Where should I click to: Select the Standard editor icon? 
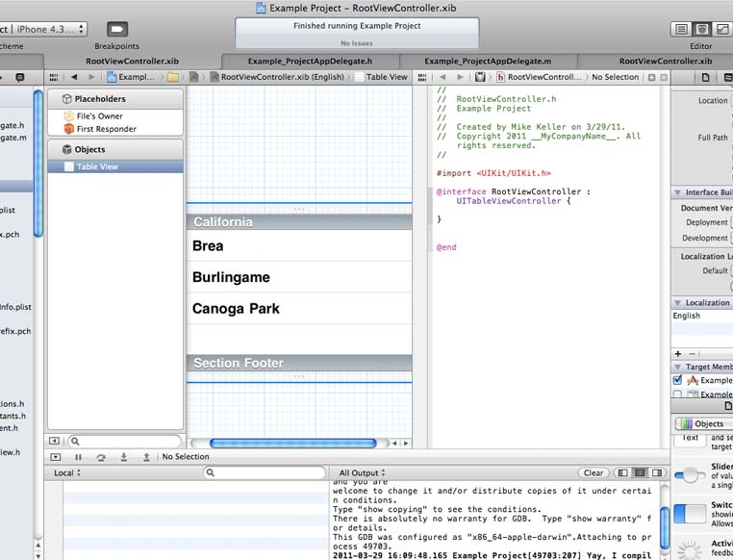(681, 30)
